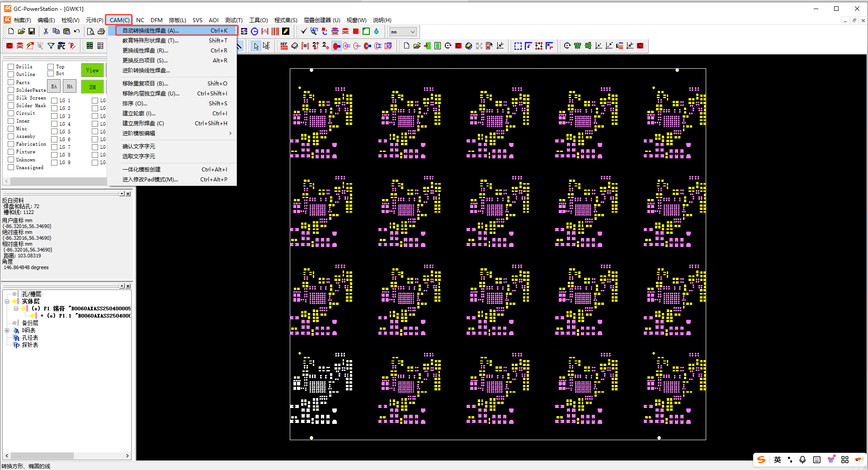Click the REF grid toolbar icon
The height and width of the screenshot is (470, 868).
click(284, 46)
